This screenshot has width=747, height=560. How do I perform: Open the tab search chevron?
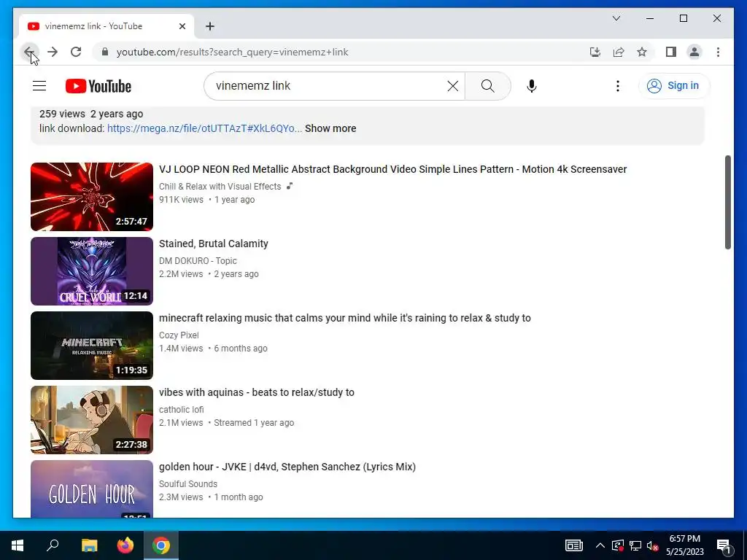pyautogui.click(x=616, y=18)
